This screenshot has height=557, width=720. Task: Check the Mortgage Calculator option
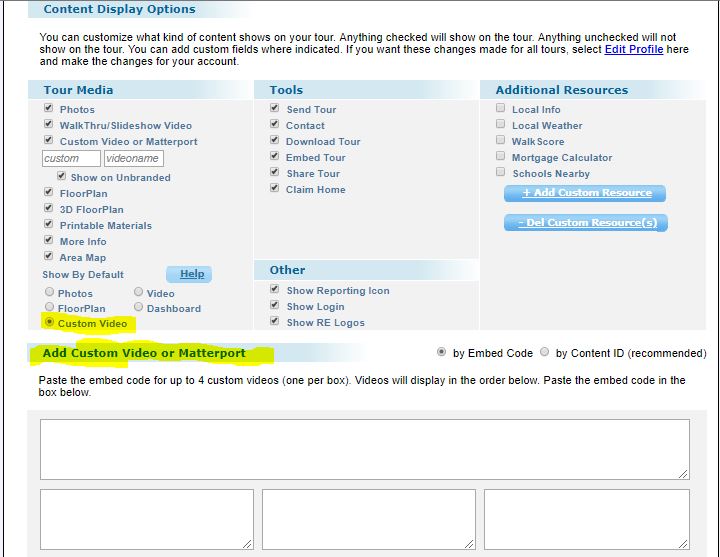point(501,157)
